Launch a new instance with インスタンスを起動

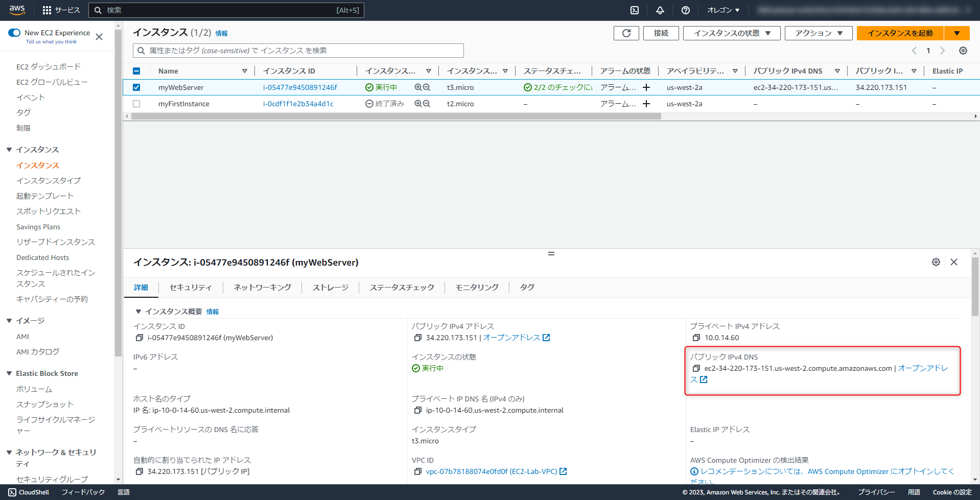[899, 33]
